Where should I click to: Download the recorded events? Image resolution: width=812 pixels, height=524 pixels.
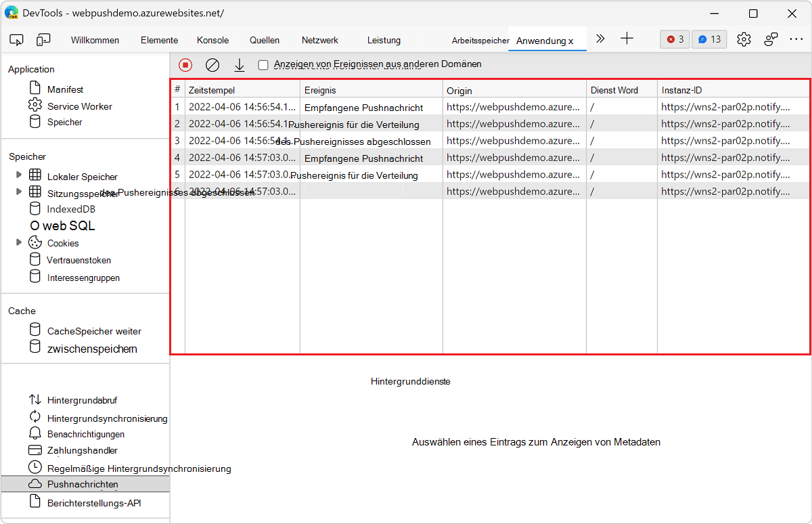(239, 65)
